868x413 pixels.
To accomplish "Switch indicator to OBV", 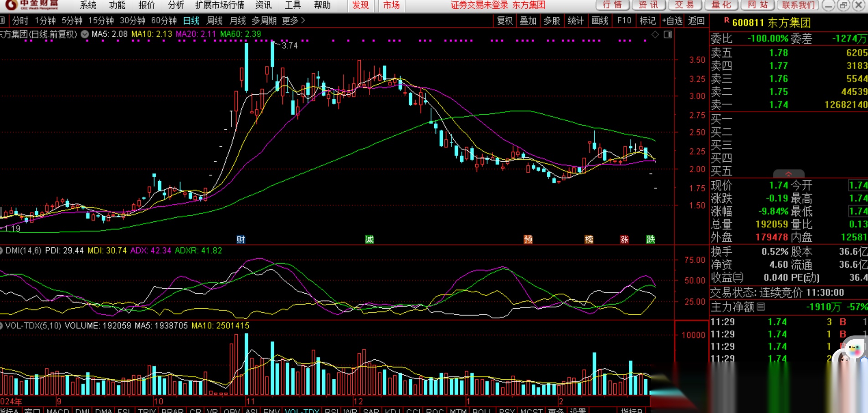I will [232, 410].
